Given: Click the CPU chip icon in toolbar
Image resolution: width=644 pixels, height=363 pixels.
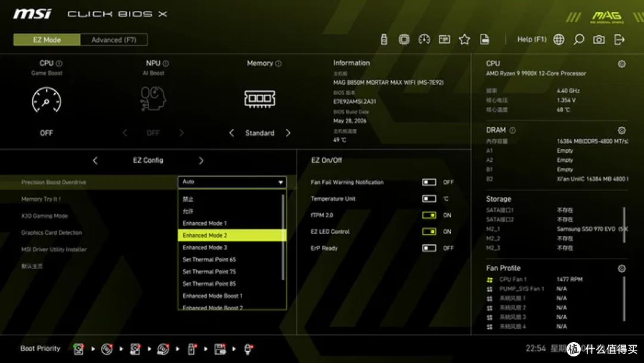Looking at the screenshot, I should (404, 39).
